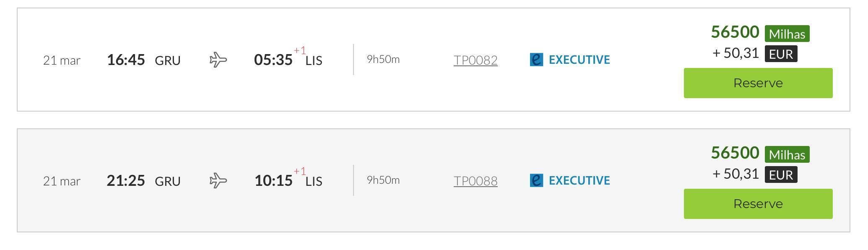Click the Executive class icon for TP0082
This screenshot has width=868, height=250.
click(536, 60)
